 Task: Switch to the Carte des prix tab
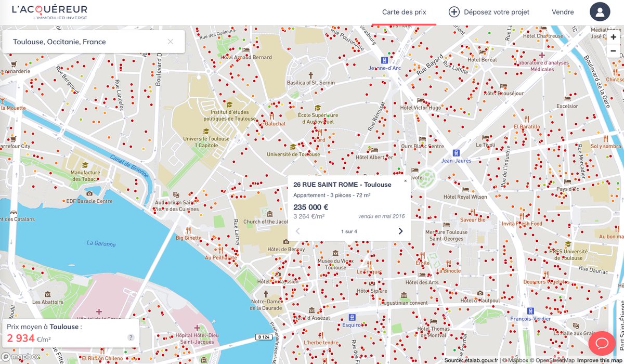coord(404,11)
